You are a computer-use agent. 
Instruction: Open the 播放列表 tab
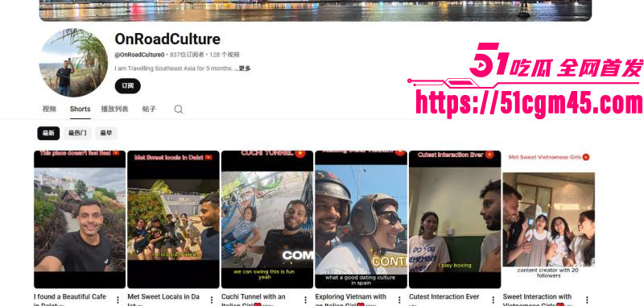[x=114, y=109]
